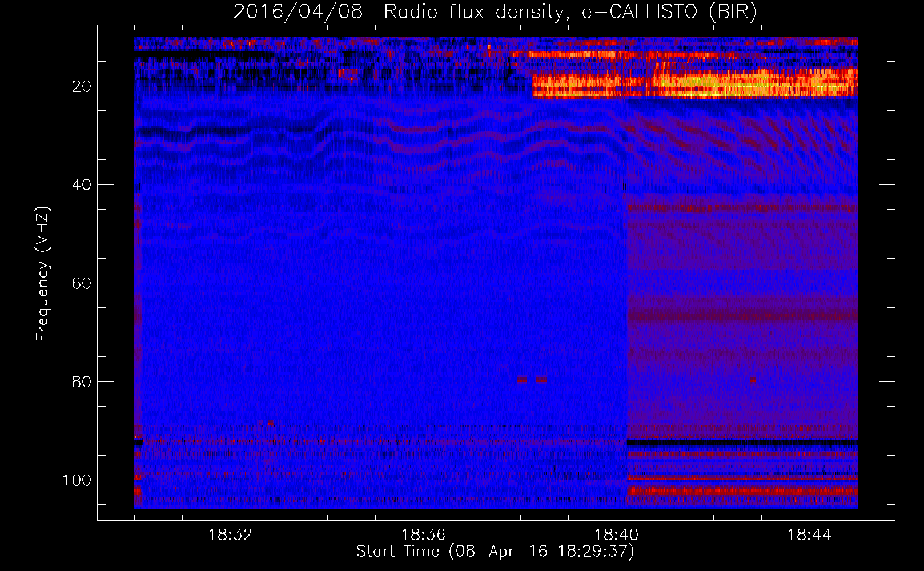The width and height of the screenshot is (924, 571).
Task: Click the 40 frequency tick label
Action: [82, 185]
